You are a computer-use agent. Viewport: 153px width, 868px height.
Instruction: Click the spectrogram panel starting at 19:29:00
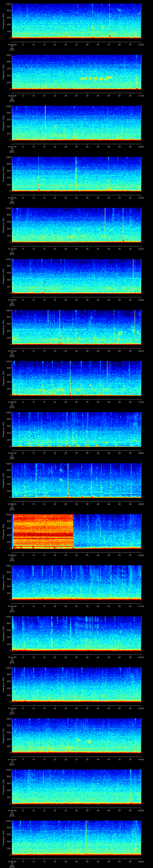tap(77, 21)
